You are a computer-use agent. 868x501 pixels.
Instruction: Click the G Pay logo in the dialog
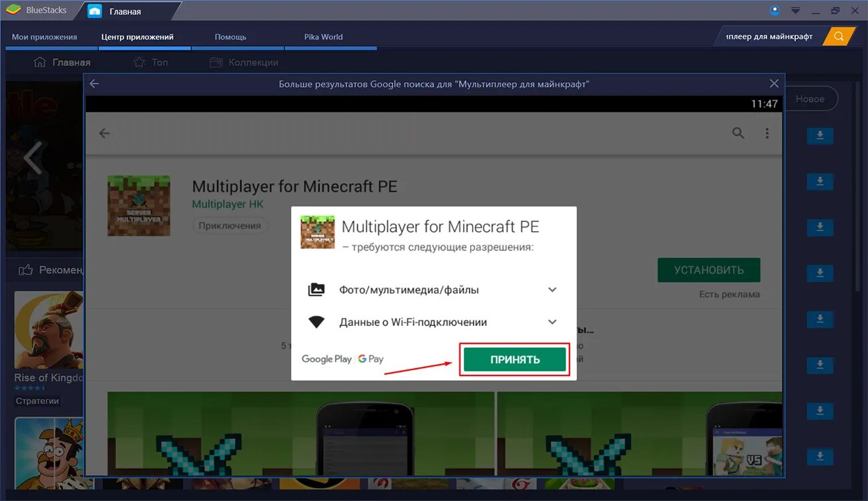tap(371, 359)
